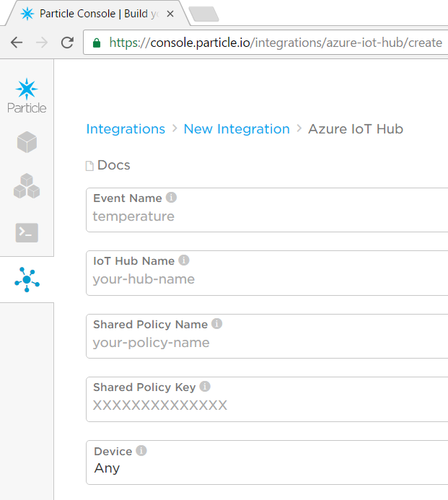Open the Device dropdown set to Any
This screenshot has width=448, height=500.
pyautogui.click(x=267, y=468)
